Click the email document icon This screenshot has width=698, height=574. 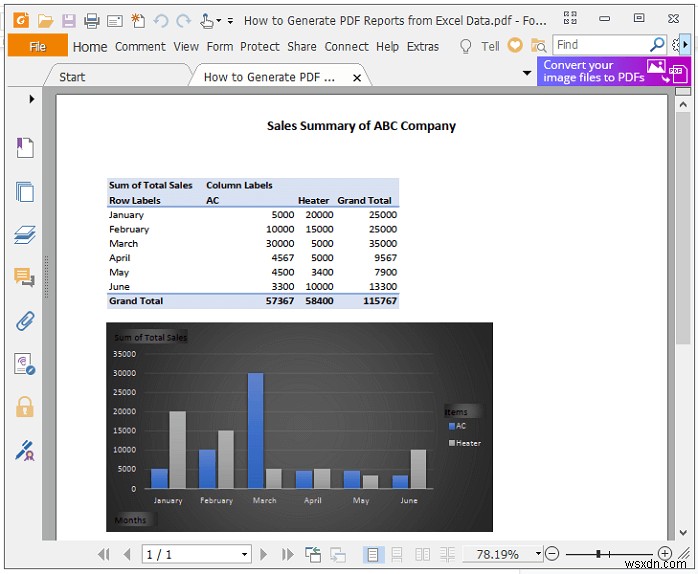[x=115, y=21]
